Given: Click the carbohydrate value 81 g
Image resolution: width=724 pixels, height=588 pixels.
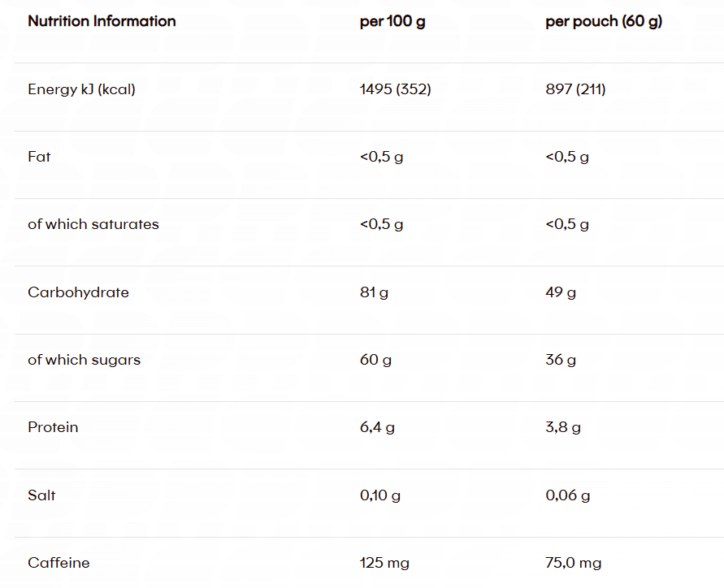Looking at the screenshot, I should point(374,292).
